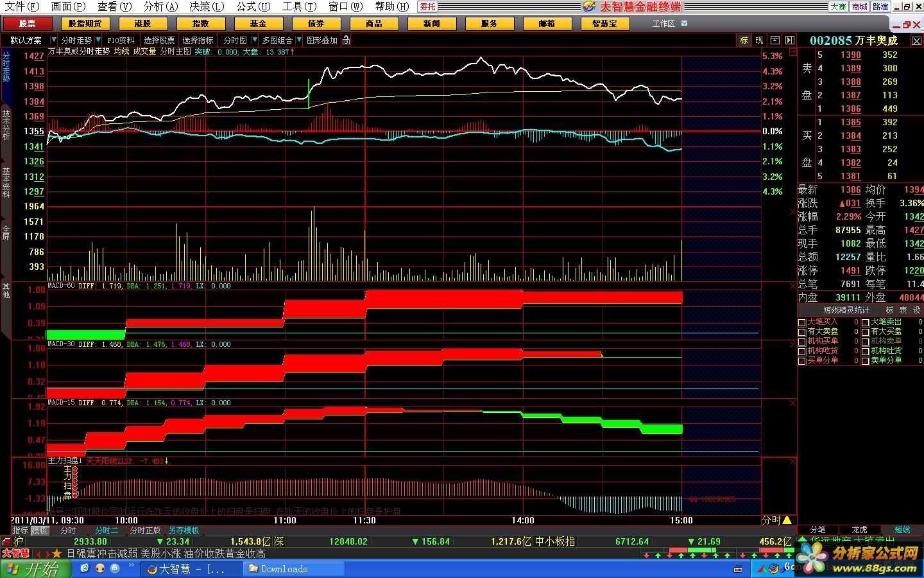924x578 pixels.
Task: Toggle the 大笔买入 checkbox
Action: (801, 322)
